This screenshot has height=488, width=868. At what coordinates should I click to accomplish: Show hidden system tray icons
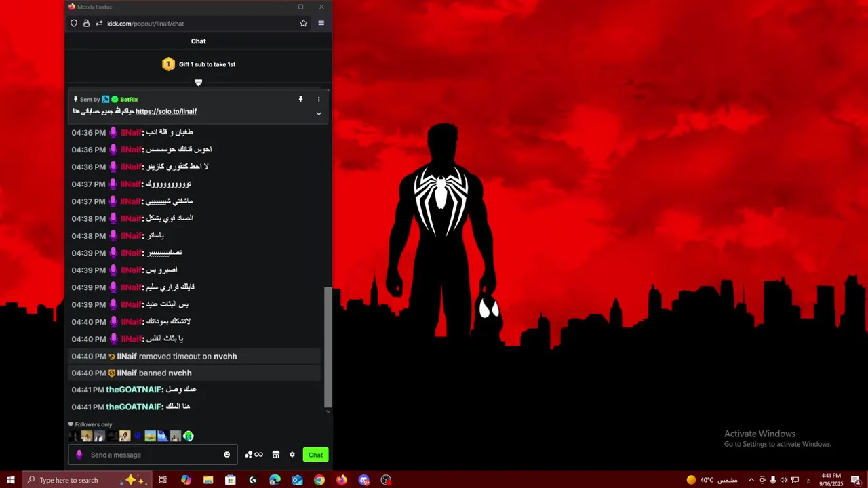(x=751, y=480)
